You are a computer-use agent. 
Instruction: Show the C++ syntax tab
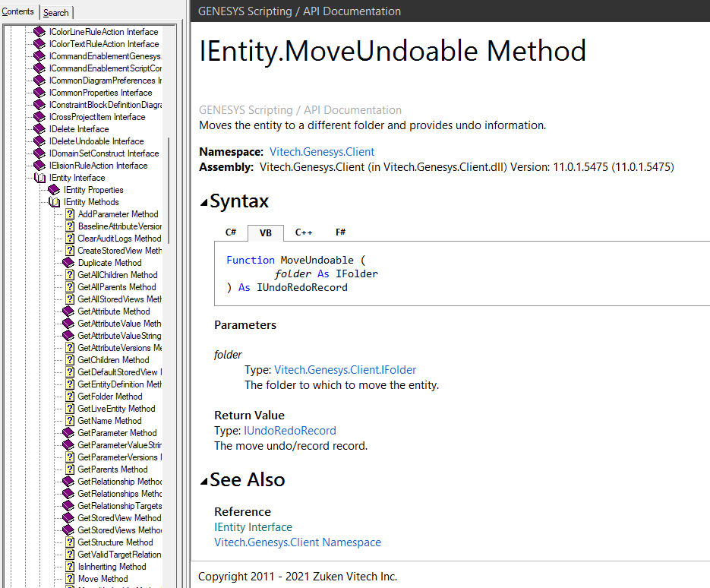click(x=304, y=232)
